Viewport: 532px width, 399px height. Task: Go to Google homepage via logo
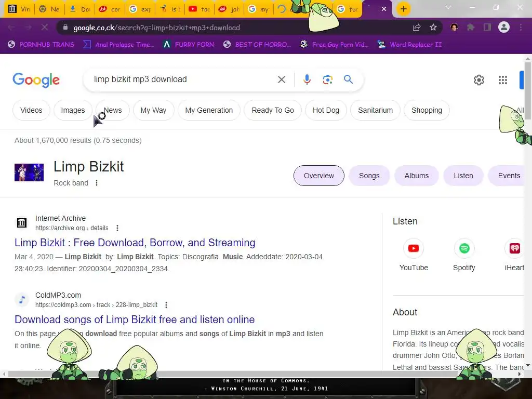(x=36, y=80)
